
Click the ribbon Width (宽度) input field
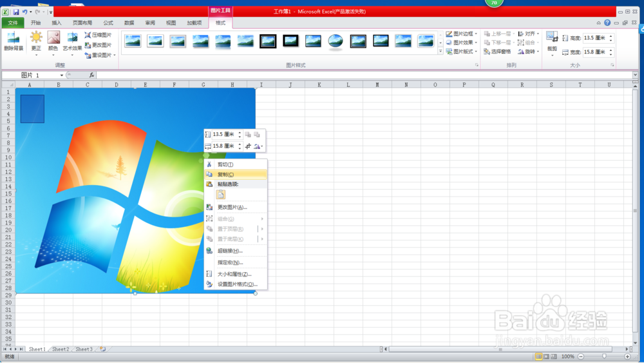595,52
